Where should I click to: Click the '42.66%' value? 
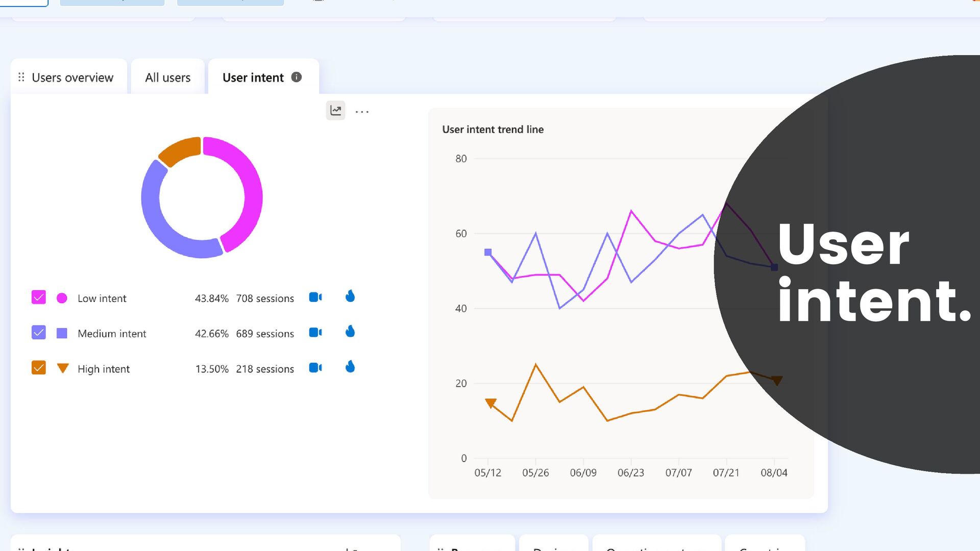pyautogui.click(x=212, y=334)
